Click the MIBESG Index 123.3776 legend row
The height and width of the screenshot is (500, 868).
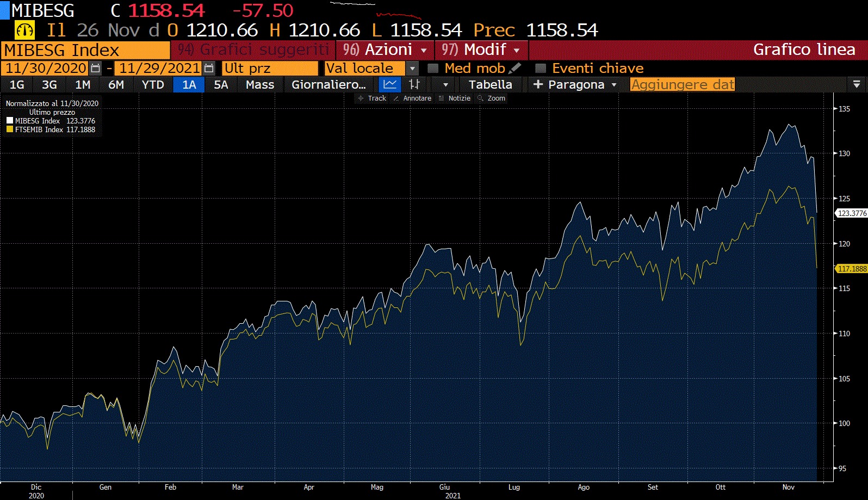51,121
